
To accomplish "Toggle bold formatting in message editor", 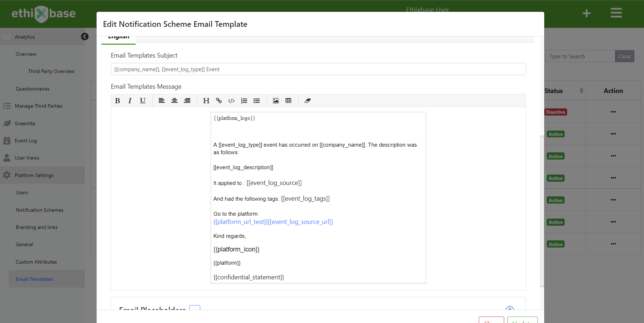I will point(117,101).
